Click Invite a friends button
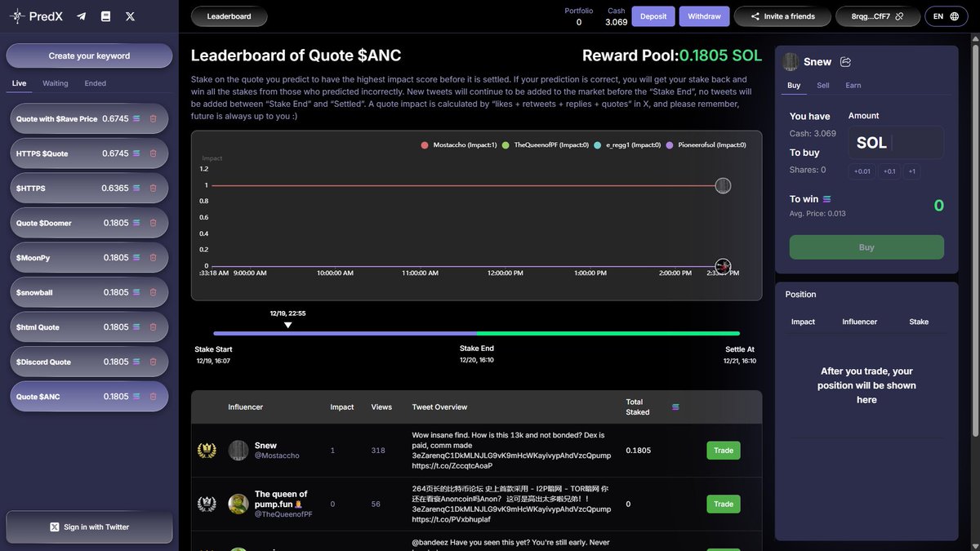This screenshot has width=980, height=551. point(782,16)
